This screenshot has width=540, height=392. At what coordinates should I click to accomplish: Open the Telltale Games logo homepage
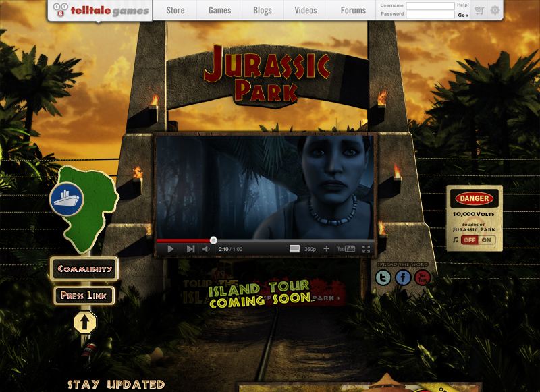tap(101, 11)
